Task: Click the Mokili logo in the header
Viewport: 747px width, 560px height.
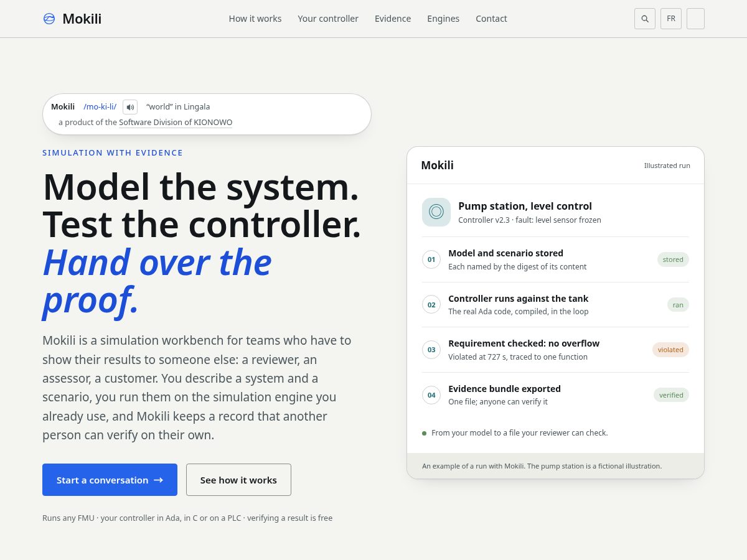Action: [x=72, y=19]
